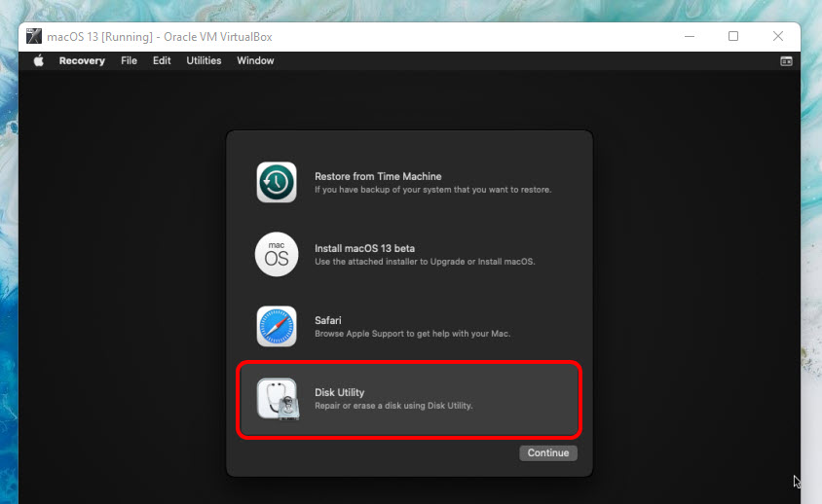Click the VirtualBox window title icon
Image resolution: width=822 pixels, height=504 pixels.
point(34,37)
